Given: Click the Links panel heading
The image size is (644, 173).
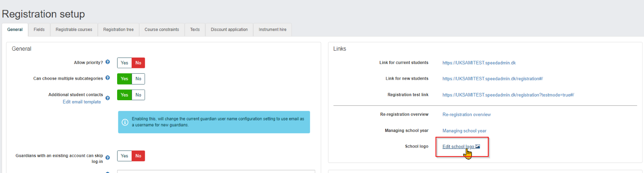Looking at the screenshot, I should coord(340,49).
